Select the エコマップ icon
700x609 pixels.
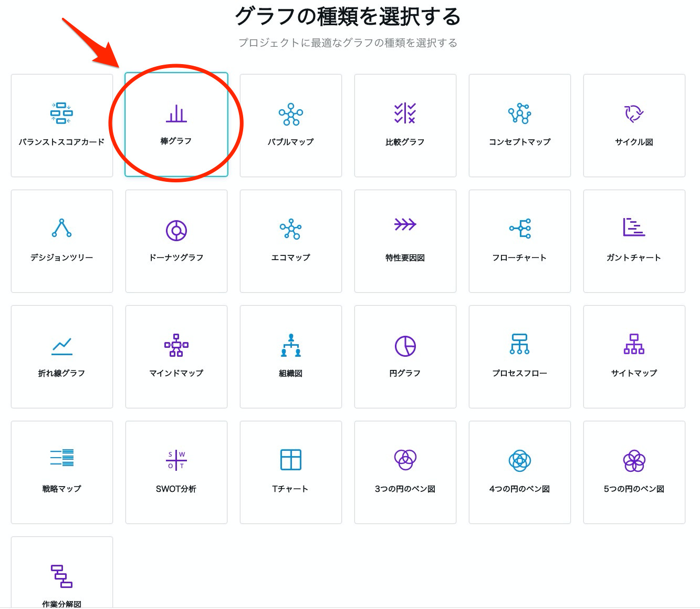pos(291,229)
